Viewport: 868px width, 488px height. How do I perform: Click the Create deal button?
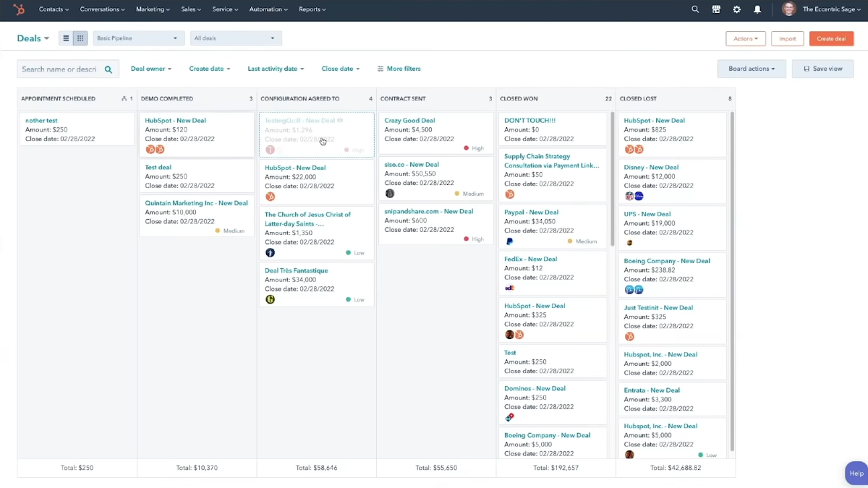click(x=831, y=38)
